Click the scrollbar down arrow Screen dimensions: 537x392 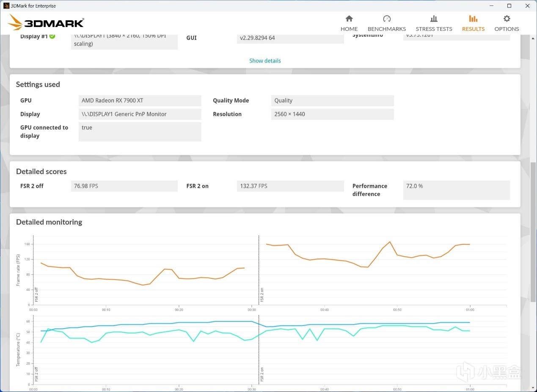coord(533,388)
